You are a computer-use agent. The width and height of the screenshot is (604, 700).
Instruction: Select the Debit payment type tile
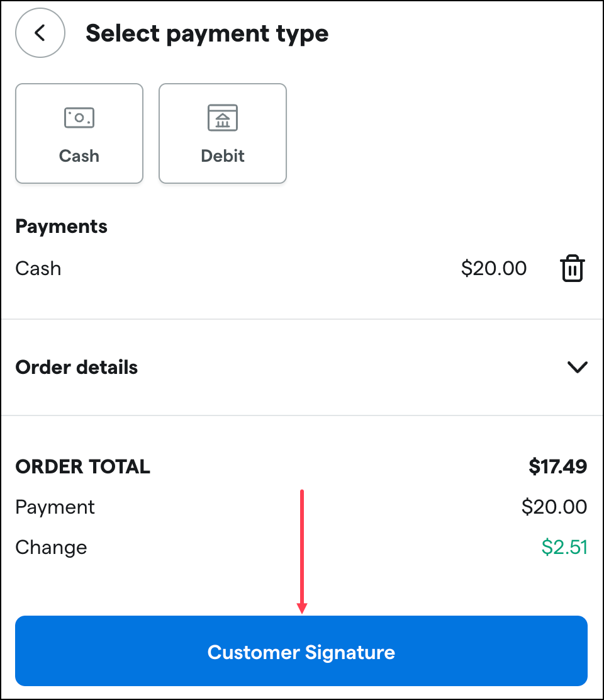[x=222, y=133]
